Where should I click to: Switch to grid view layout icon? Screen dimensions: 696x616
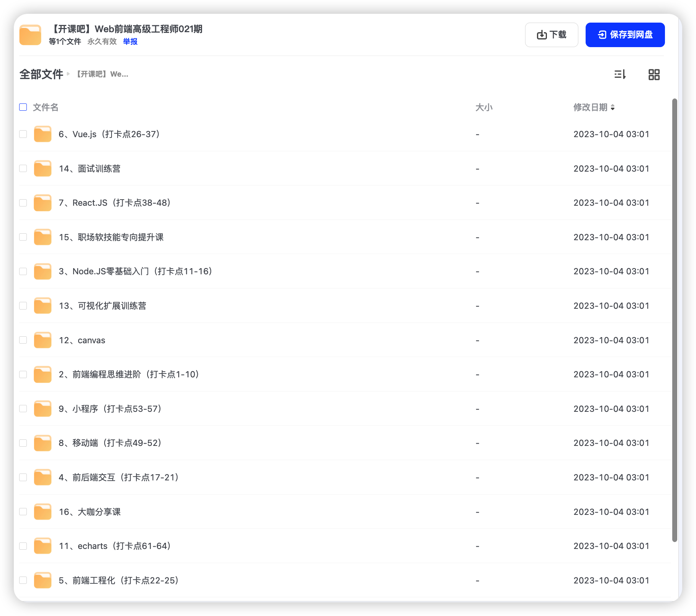654,74
